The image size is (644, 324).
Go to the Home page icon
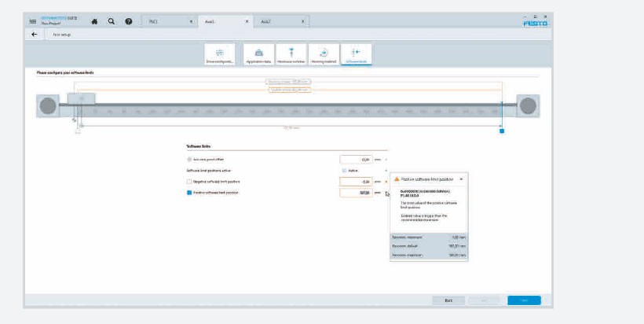(x=94, y=21)
